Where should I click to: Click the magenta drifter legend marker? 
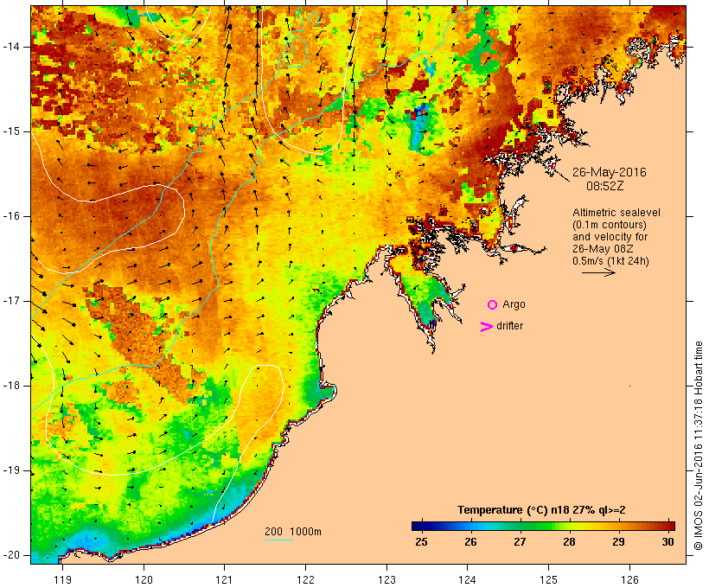487,327
